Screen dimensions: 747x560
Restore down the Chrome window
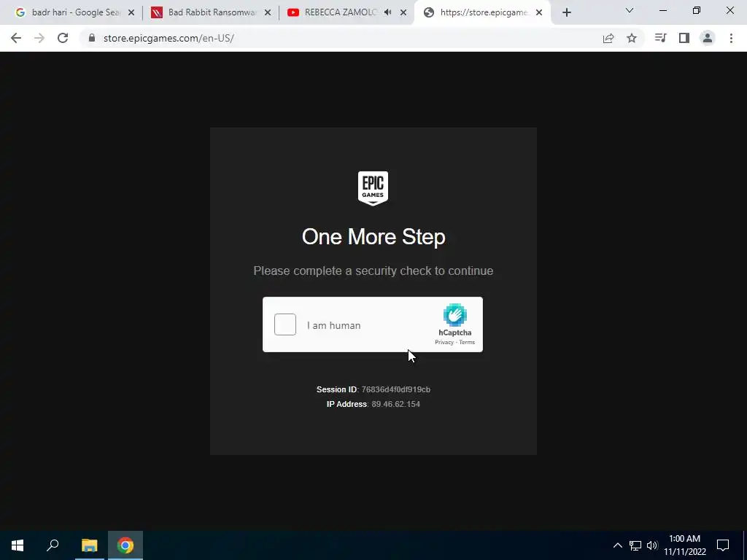[x=697, y=10]
